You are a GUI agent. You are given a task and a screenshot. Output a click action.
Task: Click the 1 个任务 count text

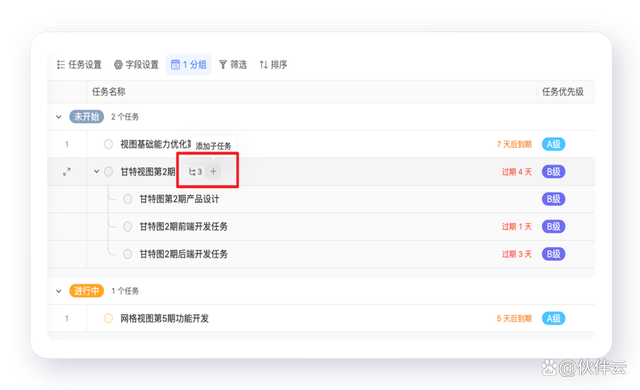125,291
